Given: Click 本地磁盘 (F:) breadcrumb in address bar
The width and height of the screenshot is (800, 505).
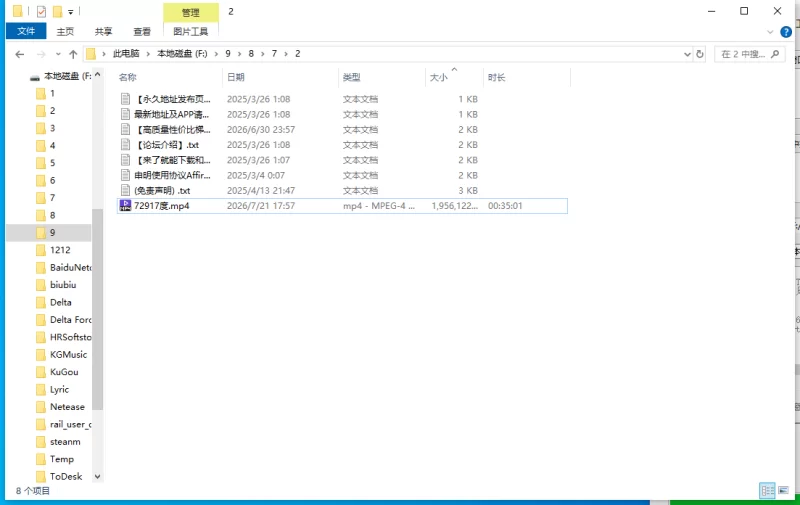Looking at the screenshot, I should [182, 54].
